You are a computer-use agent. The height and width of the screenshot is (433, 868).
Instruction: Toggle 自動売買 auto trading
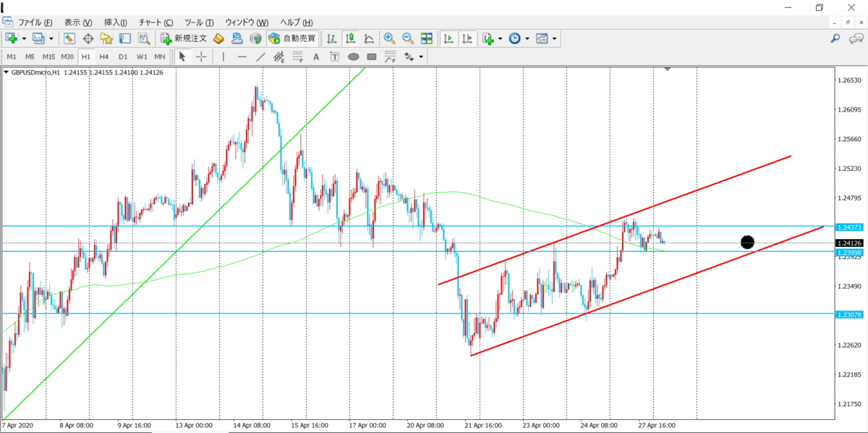coord(291,38)
